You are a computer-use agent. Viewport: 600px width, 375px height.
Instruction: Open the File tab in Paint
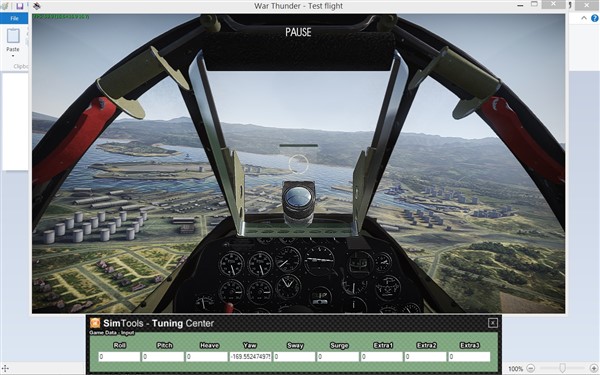click(14, 18)
